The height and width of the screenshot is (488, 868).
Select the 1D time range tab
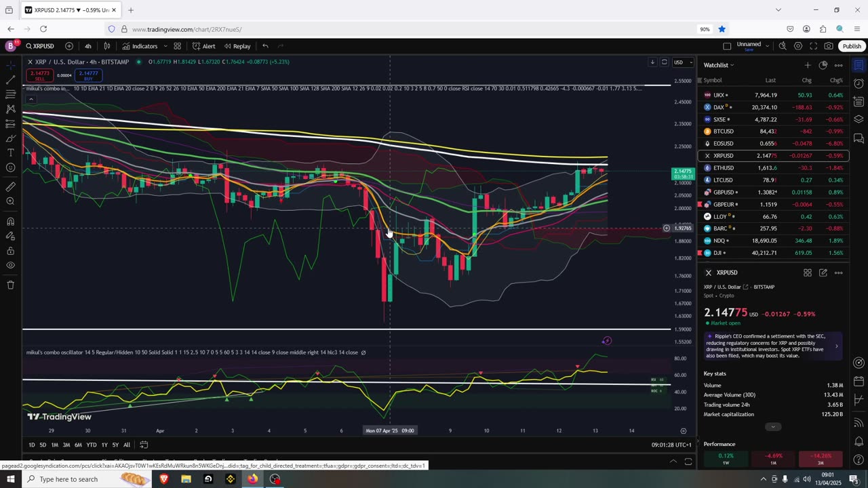click(x=31, y=445)
